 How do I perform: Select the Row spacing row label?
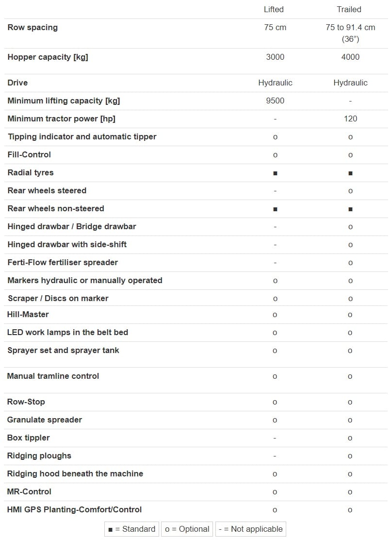pyautogui.click(x=33, y=28)
